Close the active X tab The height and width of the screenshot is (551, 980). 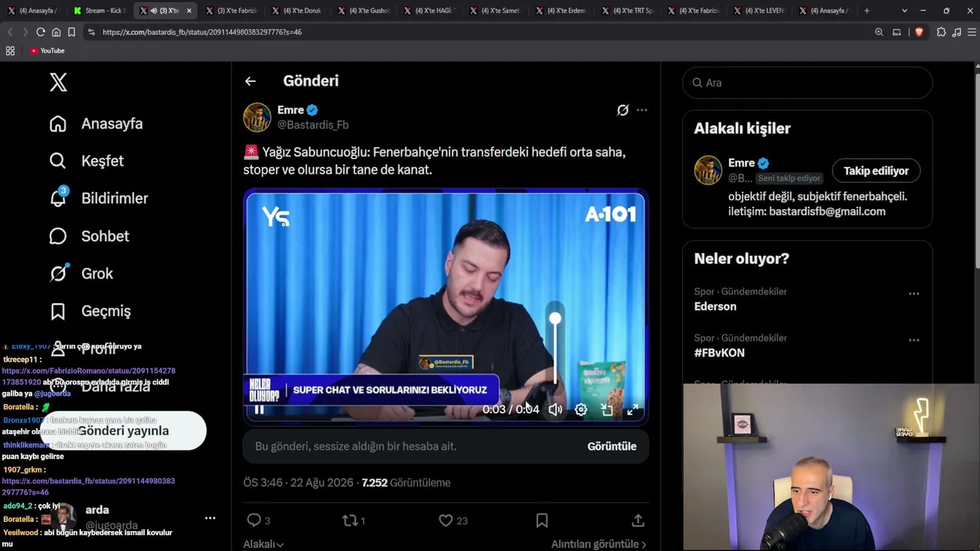click(x=189, y=11)
